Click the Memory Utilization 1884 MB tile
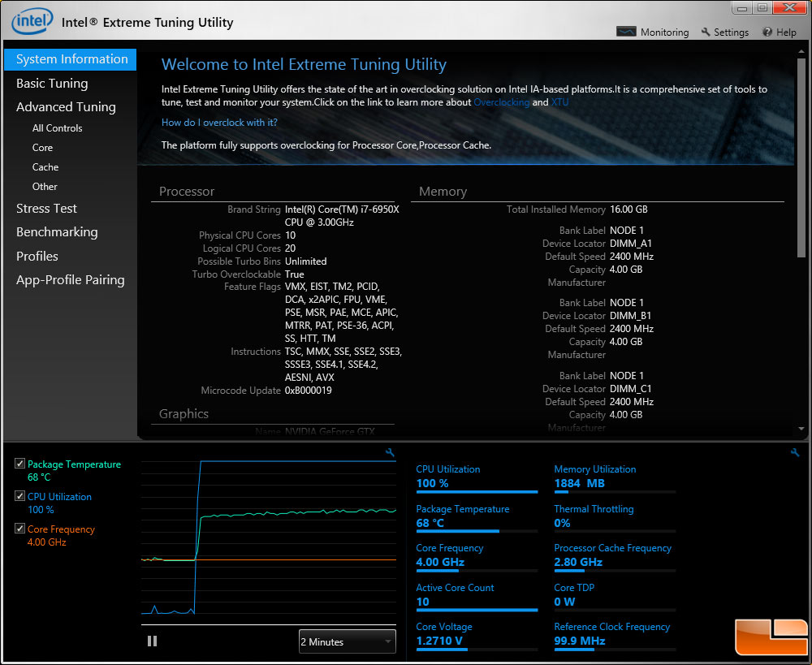The height and width of the screenshot is (665, 812). coord(615,478)
